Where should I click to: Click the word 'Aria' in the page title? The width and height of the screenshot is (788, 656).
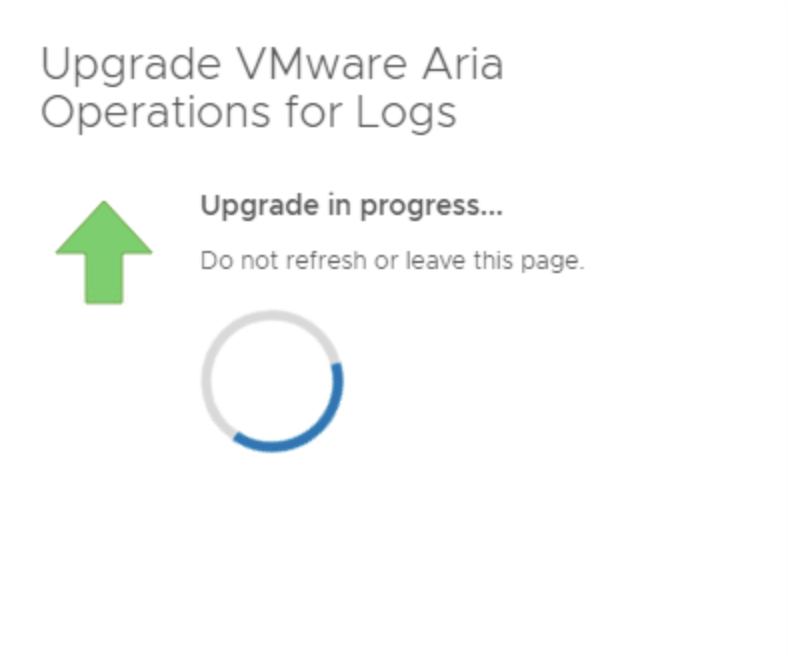pos(463,64)
